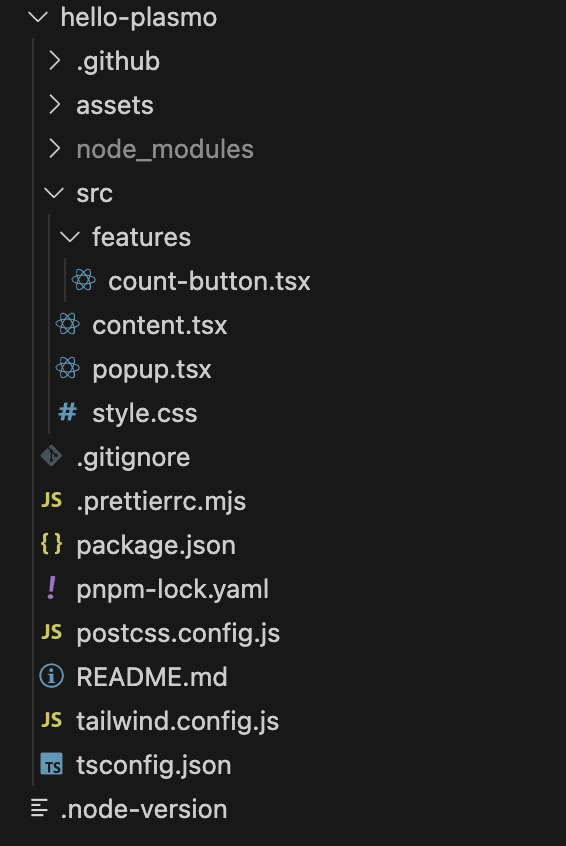
Task: Expand the assets folder chevron
Action: (x=54, y=105)
